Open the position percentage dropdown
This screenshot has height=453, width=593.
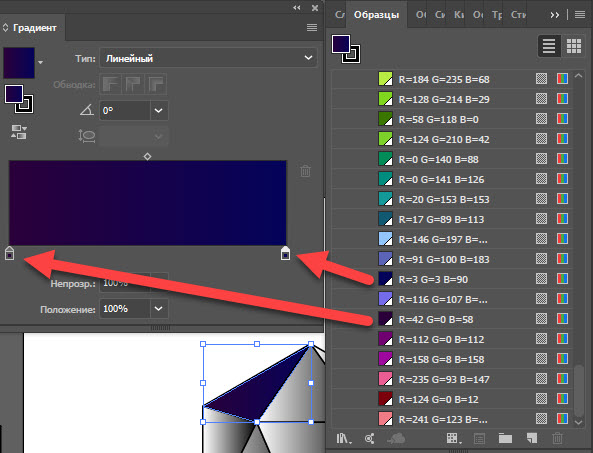click(159, 309)
